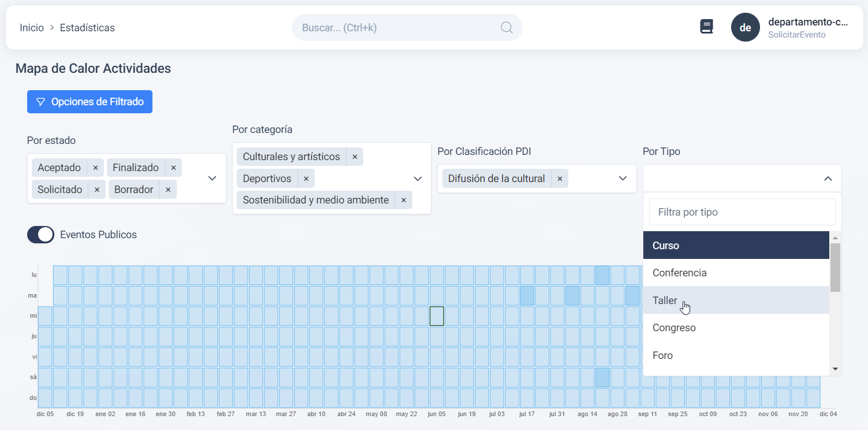The width and height of the screenshot is (868, 430).
Task: Open the documentation book icon
Action: click(706, 27)
